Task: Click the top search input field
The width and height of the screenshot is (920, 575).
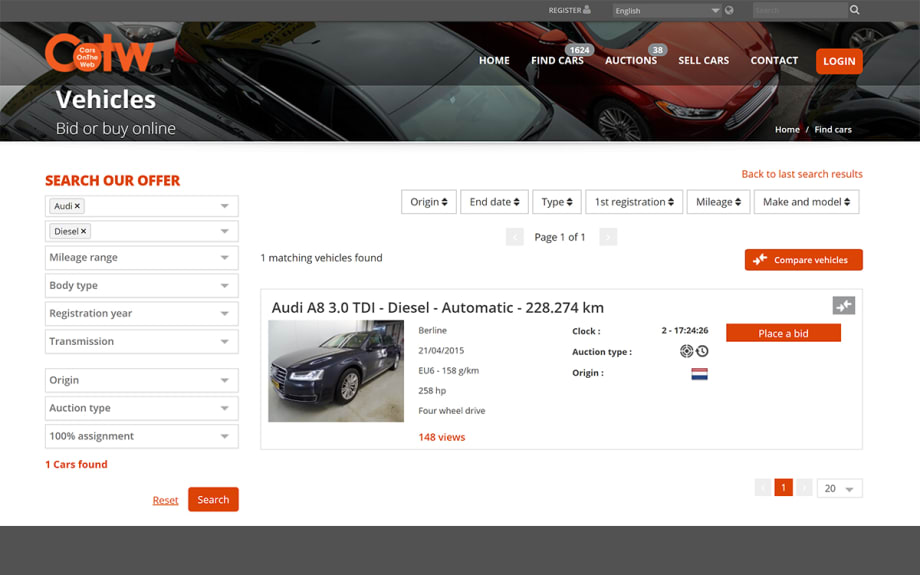Action: coord(800,10)
